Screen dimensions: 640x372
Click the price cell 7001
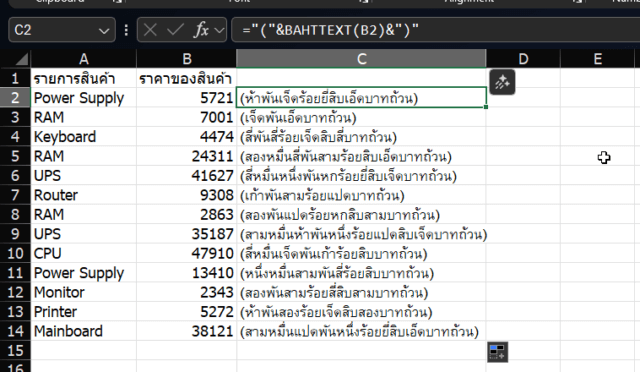pos(187,117)
